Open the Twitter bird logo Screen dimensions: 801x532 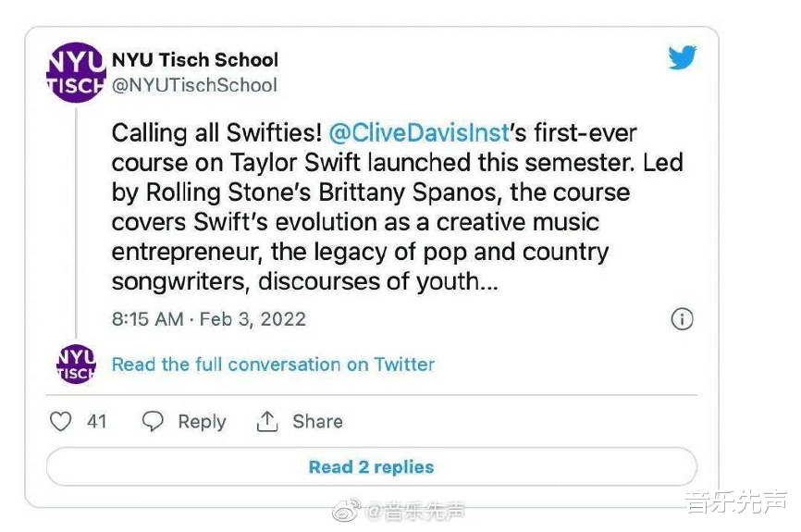[683, 58]
